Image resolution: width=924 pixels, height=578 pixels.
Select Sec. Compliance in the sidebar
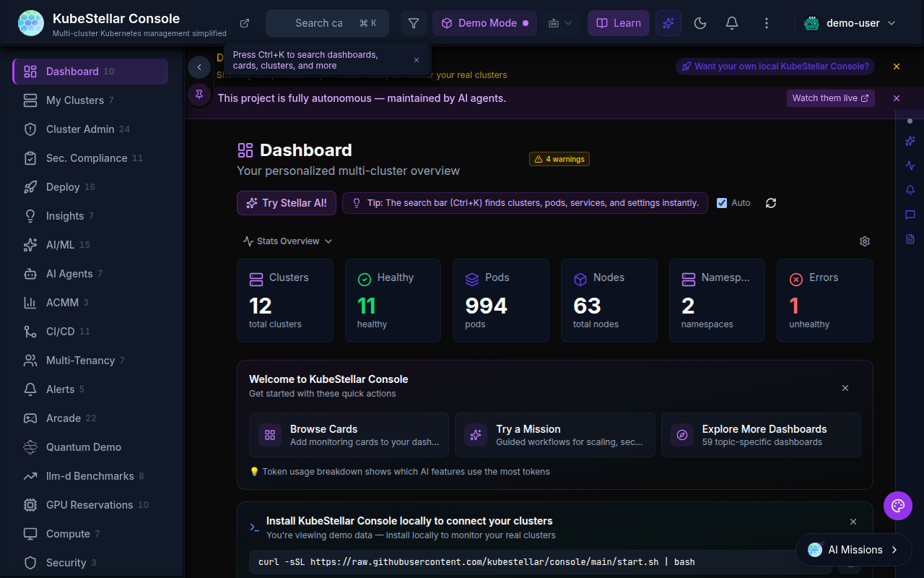click(90, 158)
